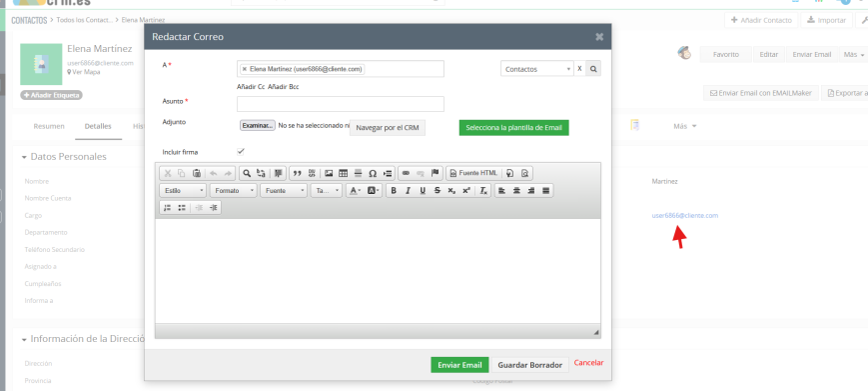This screenshot has width=868, height=391.
Task: Switch to the Resumen tab
Action: coord(49,126)
